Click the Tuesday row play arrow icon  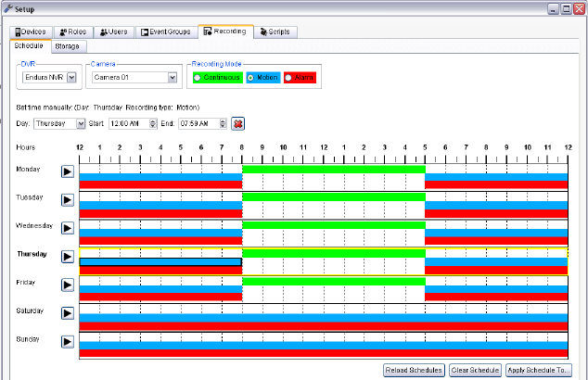68,199
